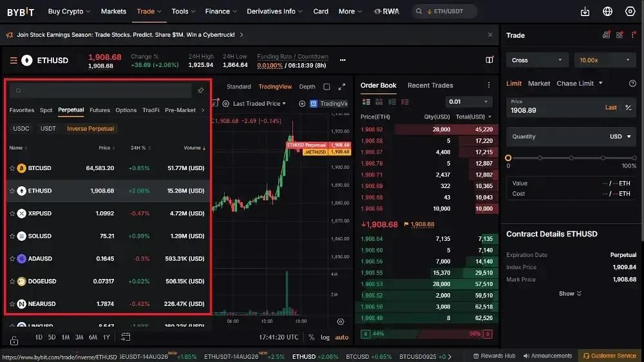Select order book second layout icon
This screenshot has width=644, height=362.
click(x=379, y=102)
